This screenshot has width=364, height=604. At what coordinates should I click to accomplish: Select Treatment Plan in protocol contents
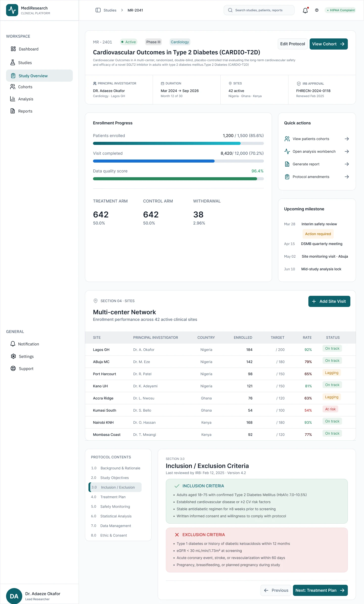(113, 497)
